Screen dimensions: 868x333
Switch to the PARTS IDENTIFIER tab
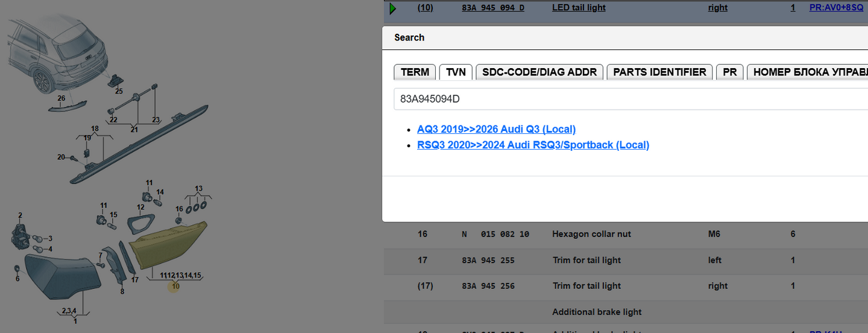659,72
